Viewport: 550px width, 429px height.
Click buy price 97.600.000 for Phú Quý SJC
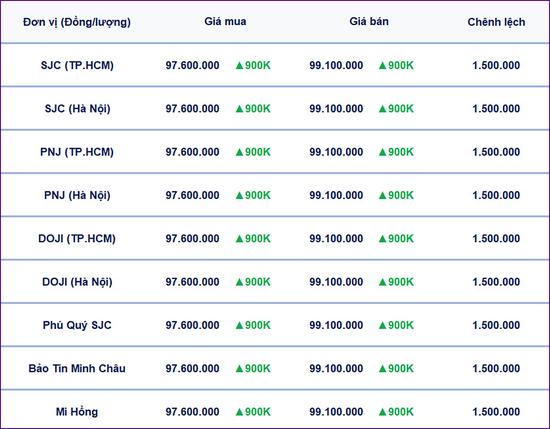pyautogui.click(x=193, y=325)
